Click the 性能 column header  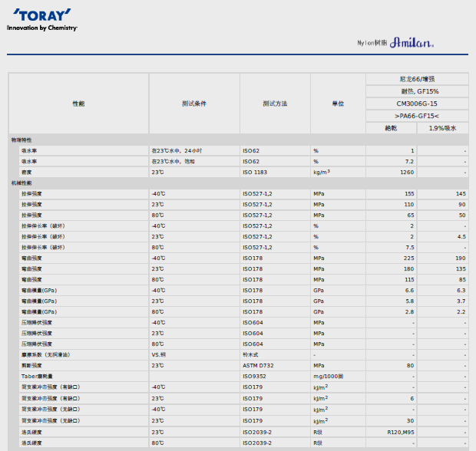78,104
